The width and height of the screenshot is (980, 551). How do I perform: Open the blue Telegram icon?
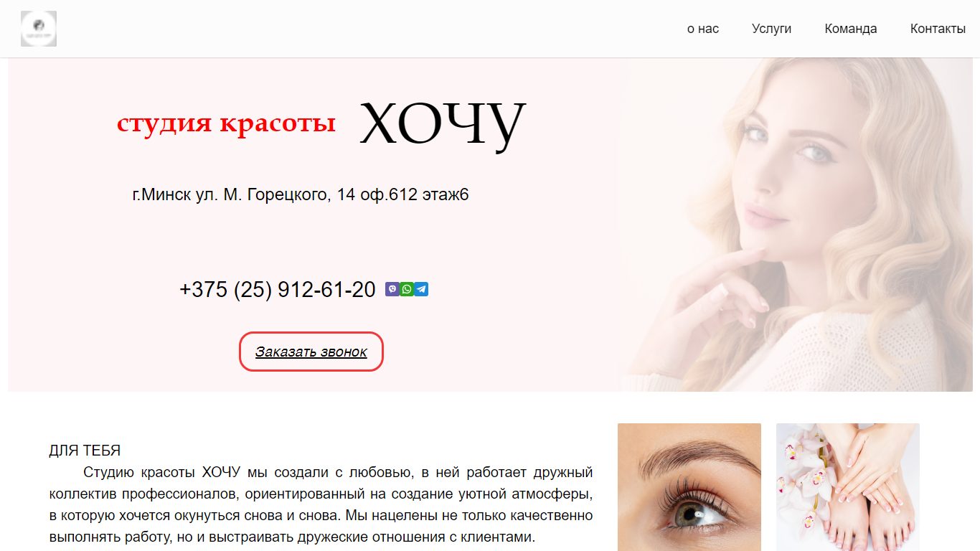[421, 289]
